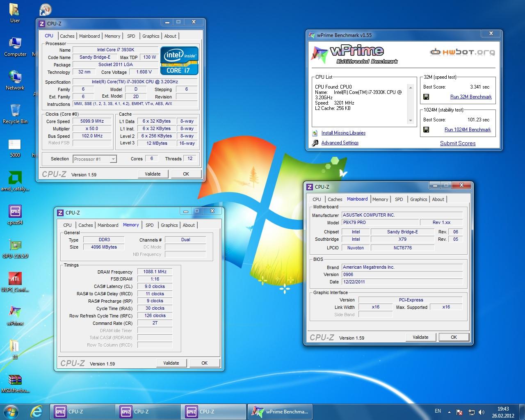Launch wPrime desktop shortcut

(15, 316)
